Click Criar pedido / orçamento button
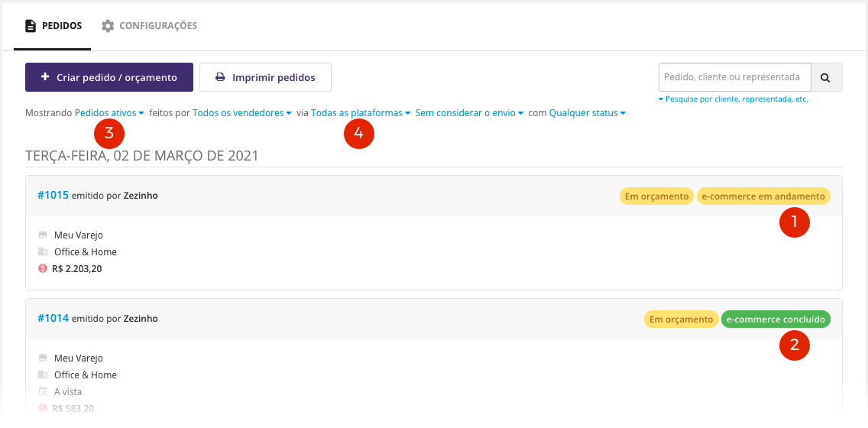This screenshot has width=868, height=428. pyautogui.click(x=109, y=77)
